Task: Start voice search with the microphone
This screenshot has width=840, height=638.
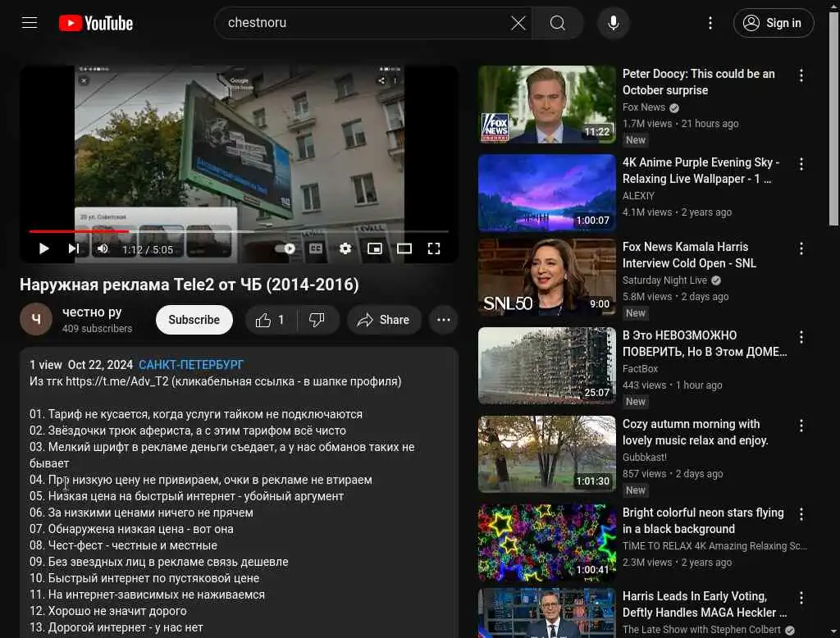Action: [614, 23]
